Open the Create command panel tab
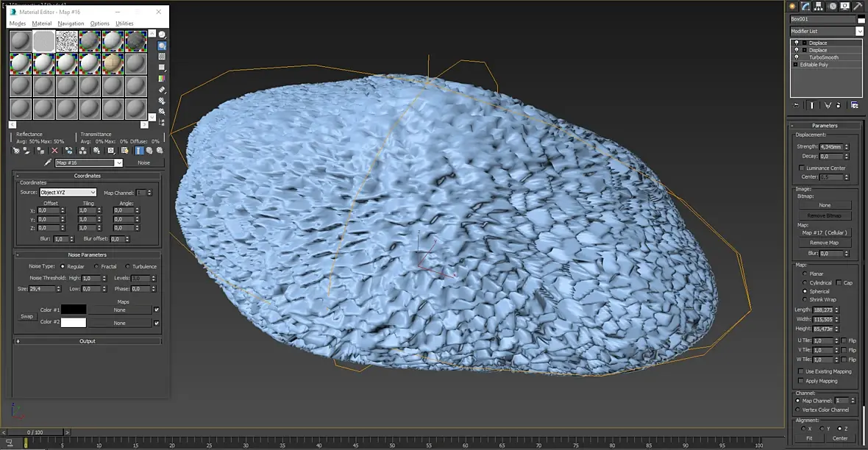Image resolution: width=868 pixels, height=450 pixels. 792,6
